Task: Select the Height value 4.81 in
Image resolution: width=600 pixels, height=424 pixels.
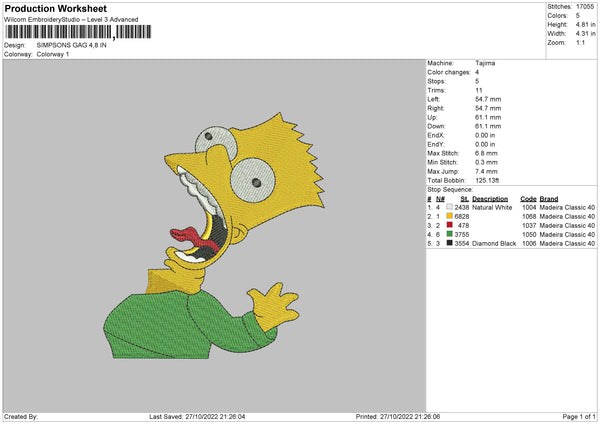Action: click(585, 24)
